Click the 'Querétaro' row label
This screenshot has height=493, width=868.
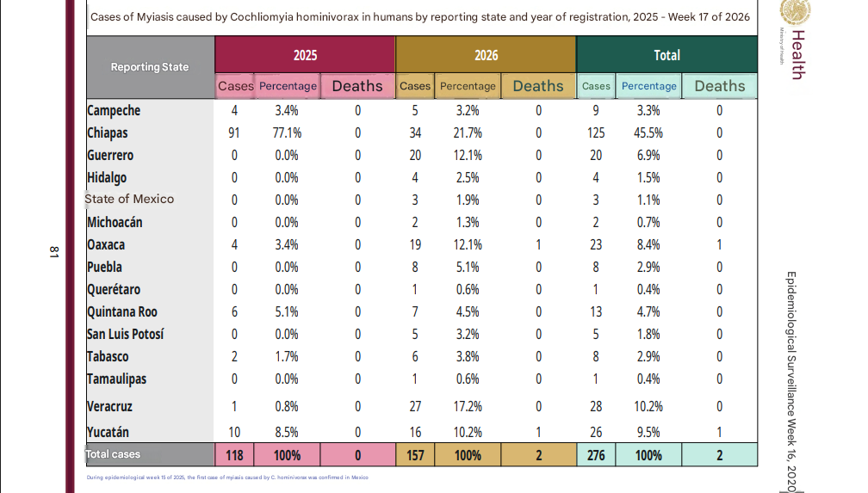tap(114, 289)
